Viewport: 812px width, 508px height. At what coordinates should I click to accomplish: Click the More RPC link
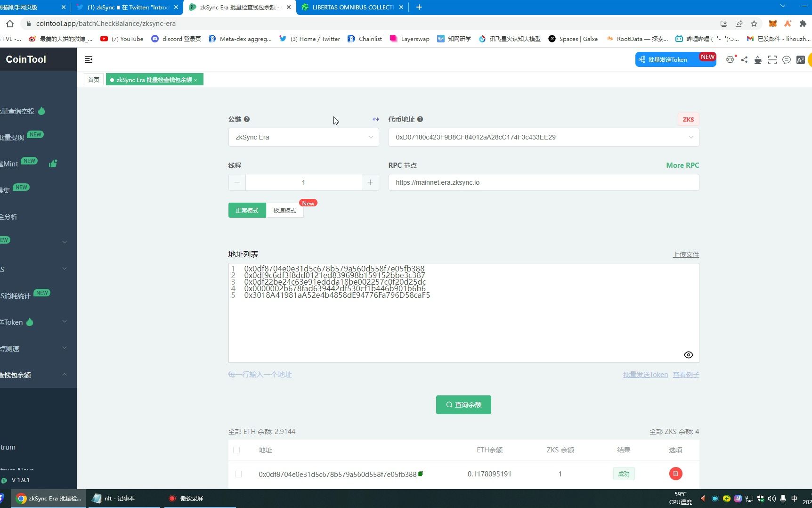tap(682, 165)
